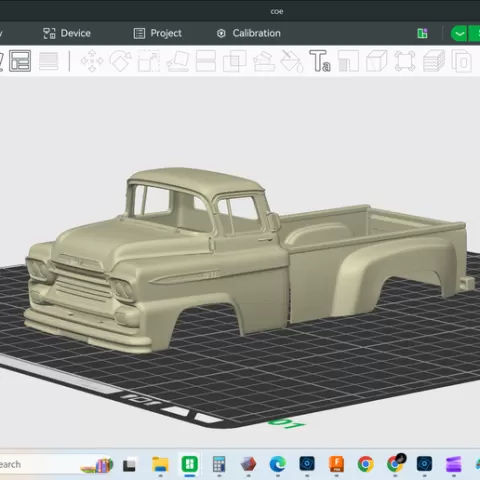
Task: Select the Lay on face tool
Action: point(178,61)
